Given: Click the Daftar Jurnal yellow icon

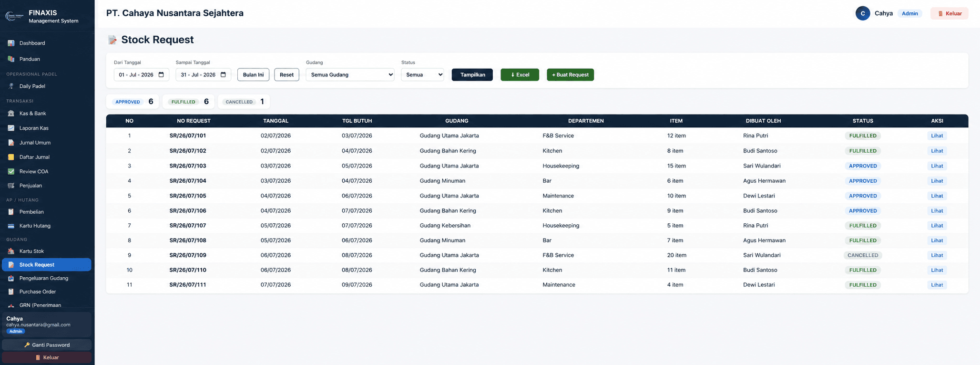Looking at the screenshot, I should point(11,157).
